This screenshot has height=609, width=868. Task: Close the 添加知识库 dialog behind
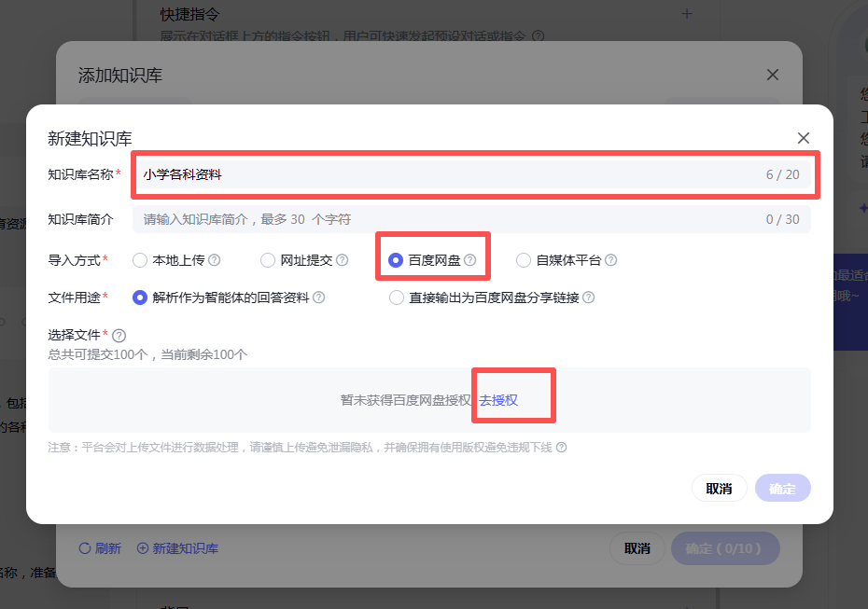(773, 75)
